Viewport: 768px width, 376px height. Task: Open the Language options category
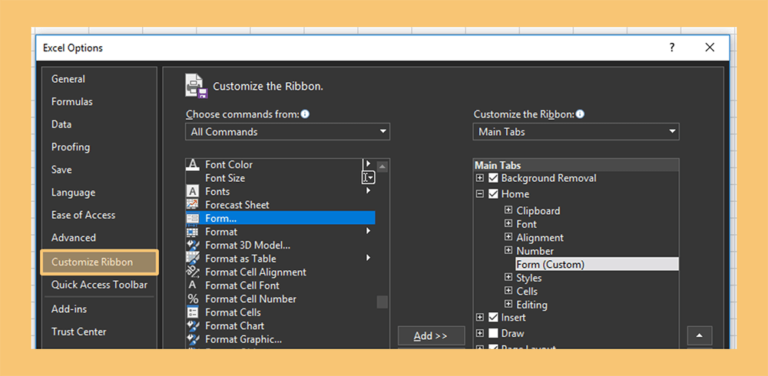pyautogui.click(x=73, y=192)
